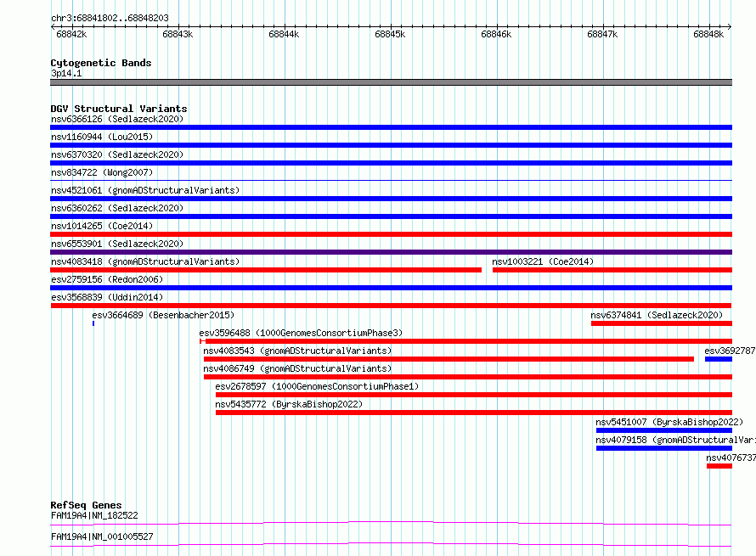Click the FAM19A4|NM_001005527 gene label

coord(102,536)
